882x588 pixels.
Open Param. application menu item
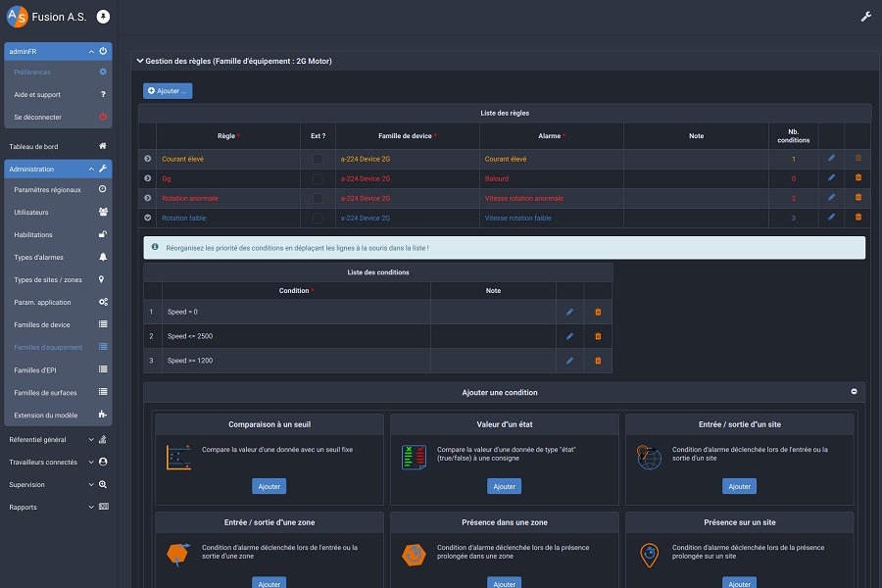(58, 302)
